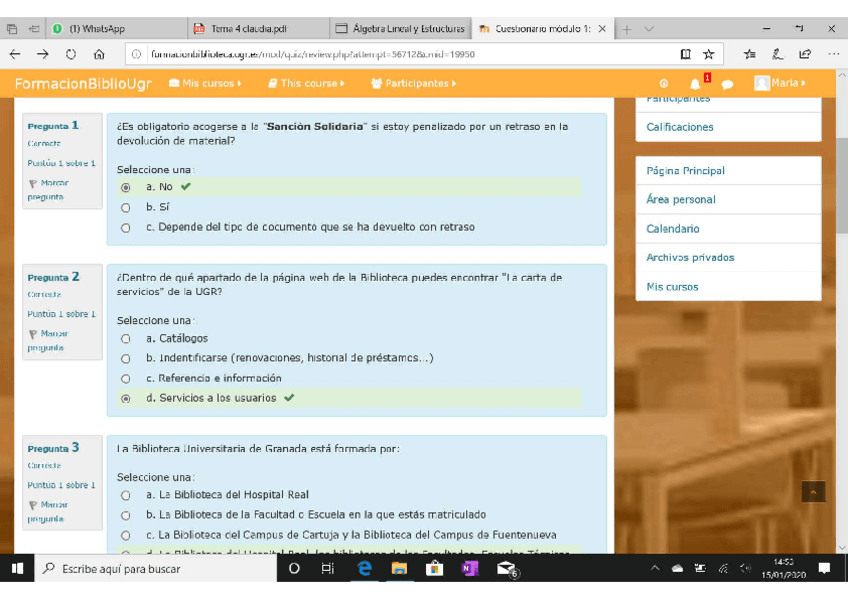Open the browser home page icon
Screen dimensions: 848x599
[x=99, y=54]
